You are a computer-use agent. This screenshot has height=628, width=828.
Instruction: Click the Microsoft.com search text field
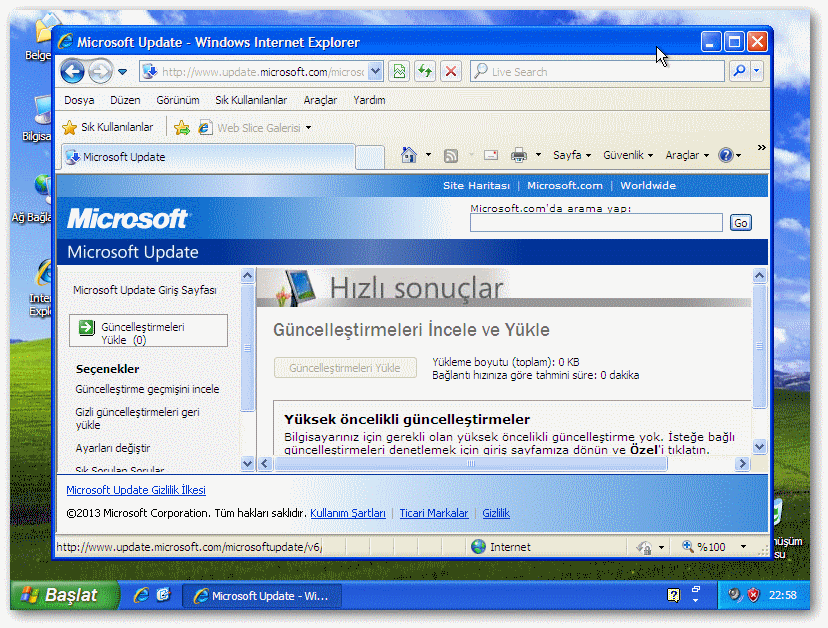[x=596, y=223]
